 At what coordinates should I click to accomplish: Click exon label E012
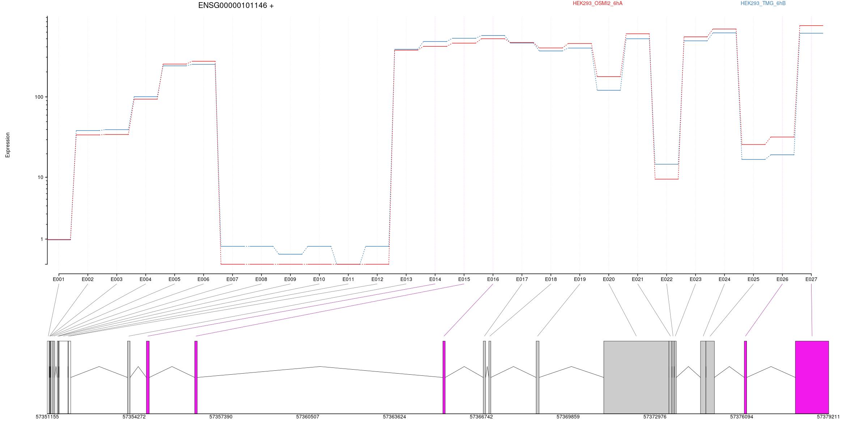[377, 279]
